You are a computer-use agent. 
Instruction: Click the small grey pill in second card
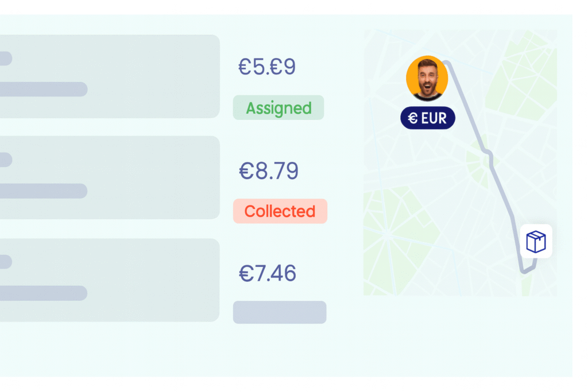pos(6,160)
